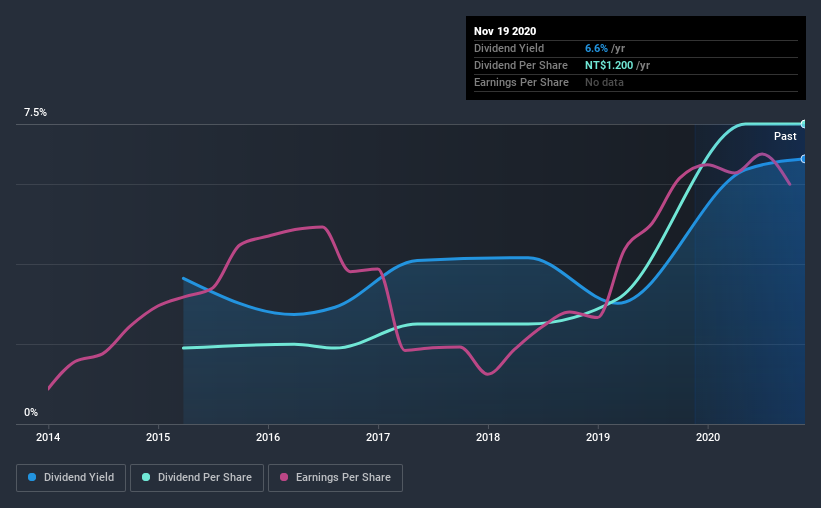Click the tooltip 'Earnings Per Share' row label
This screenshot has width=821, height=508.
point(521,82)
